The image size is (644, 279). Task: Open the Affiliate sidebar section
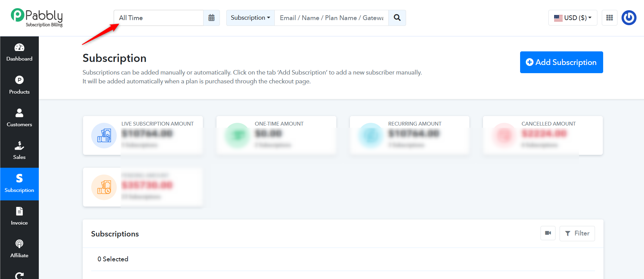[x=19, y=249]
